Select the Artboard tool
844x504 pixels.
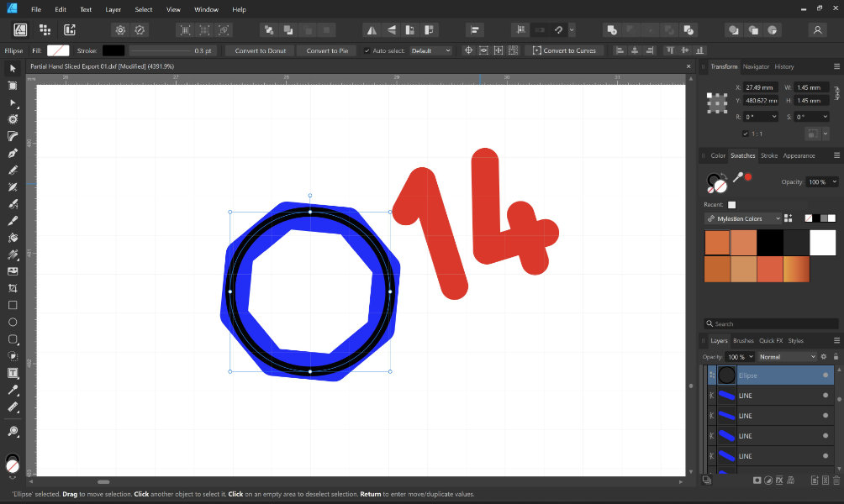13,86
